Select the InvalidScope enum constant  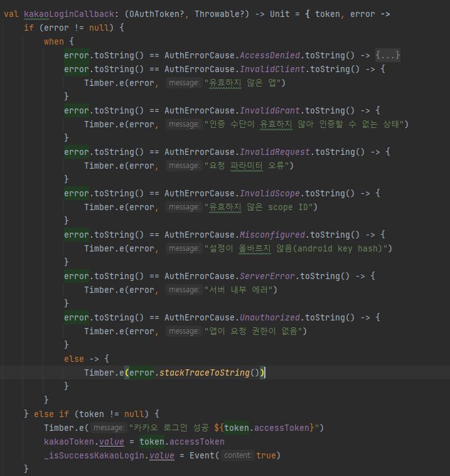coord(270,193)
